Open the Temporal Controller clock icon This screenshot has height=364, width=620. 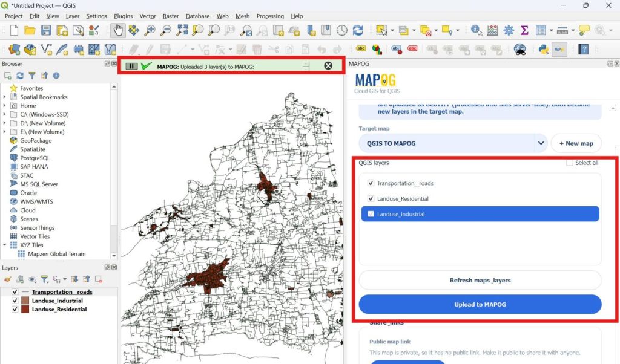coord(342,30)
